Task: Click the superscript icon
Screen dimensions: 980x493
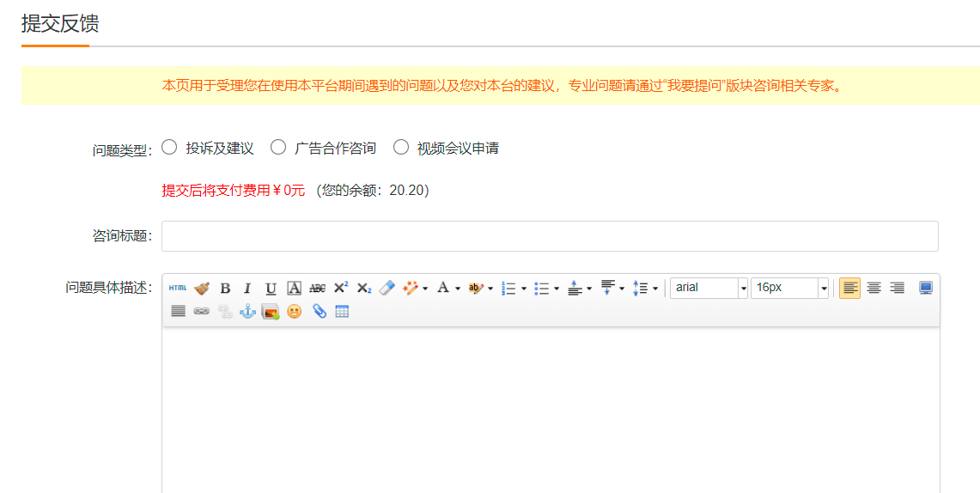Action: click(x=341, y=289)
